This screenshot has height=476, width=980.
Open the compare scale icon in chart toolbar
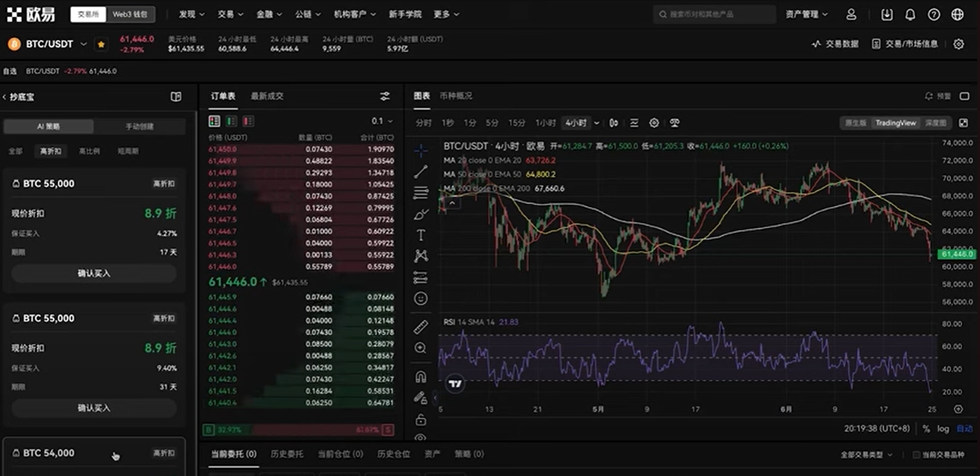tap(675, 123)
